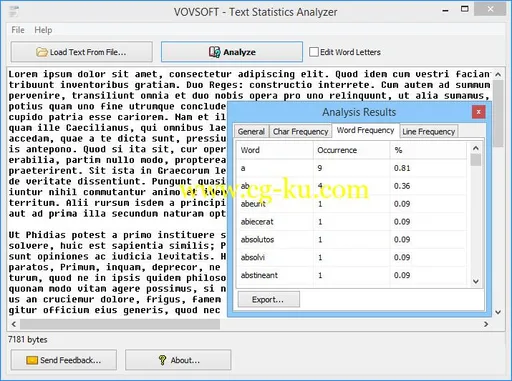The height and width of the screenshot is (381, 512).
Task: Click the 7181 bytes status text
Action: (28, 339)
